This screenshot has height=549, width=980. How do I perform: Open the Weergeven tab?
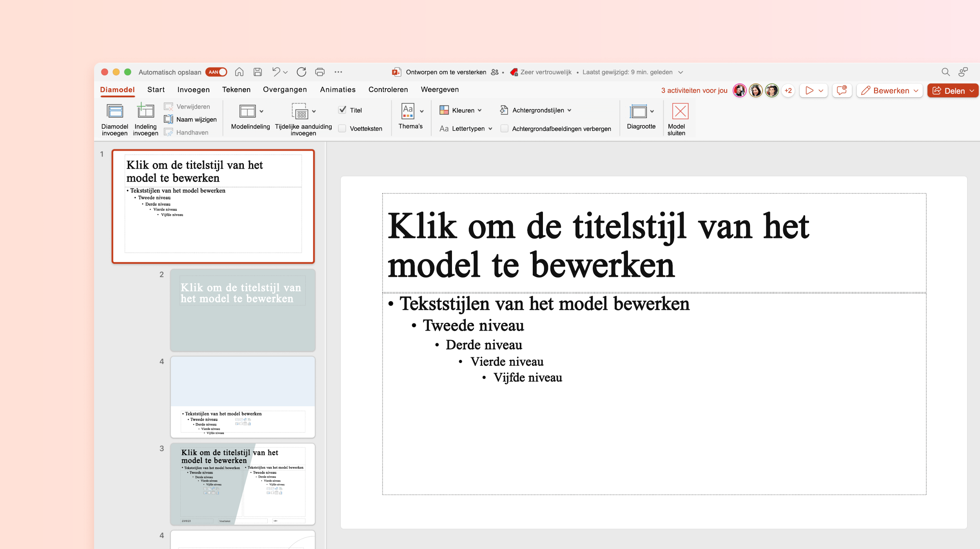click(x=439, y=89)
